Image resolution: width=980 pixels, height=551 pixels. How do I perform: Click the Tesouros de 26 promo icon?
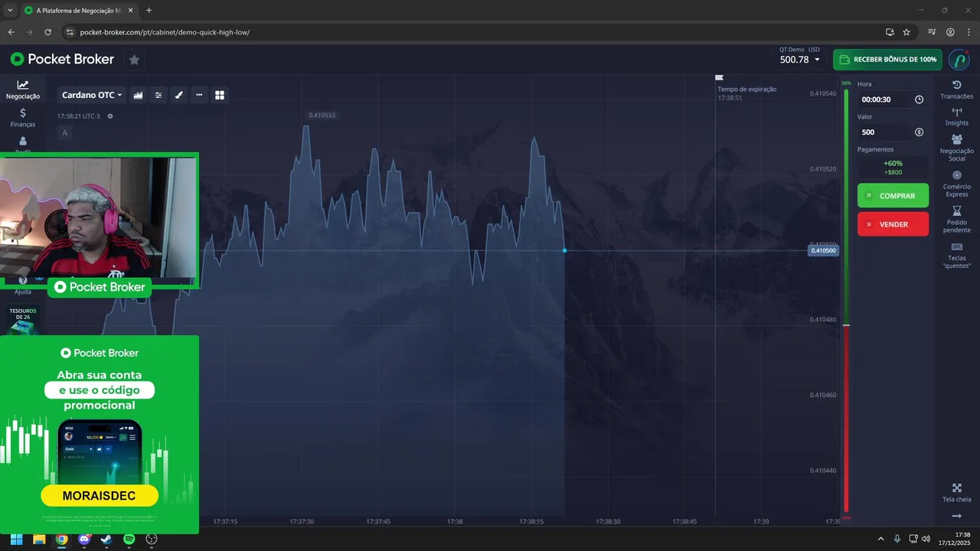[23, 321]
